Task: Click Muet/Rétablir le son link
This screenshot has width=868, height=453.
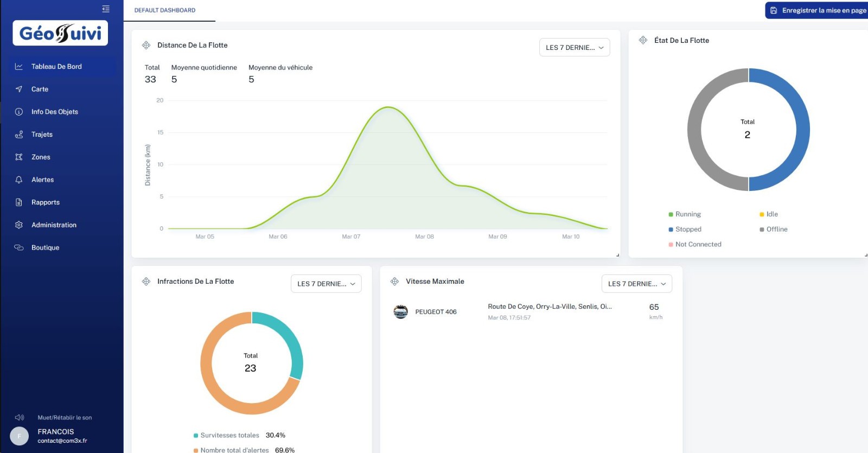Action: (x=65, y=418)
